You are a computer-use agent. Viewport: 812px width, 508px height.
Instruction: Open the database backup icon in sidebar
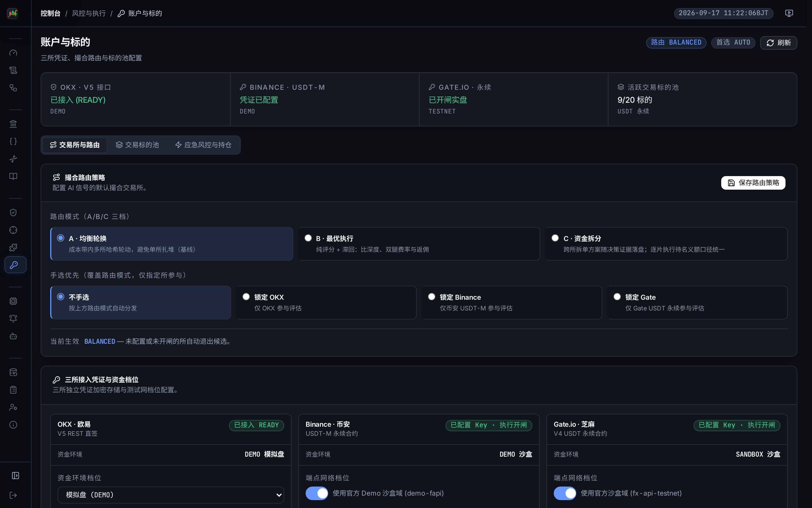pos(14,372)
